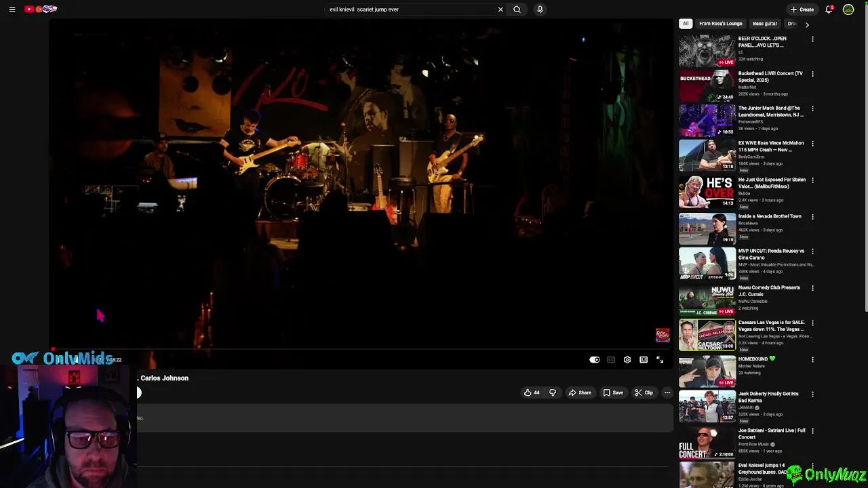
Task: Open channel name BodyCamZero
Action: [x=751, y=157]
